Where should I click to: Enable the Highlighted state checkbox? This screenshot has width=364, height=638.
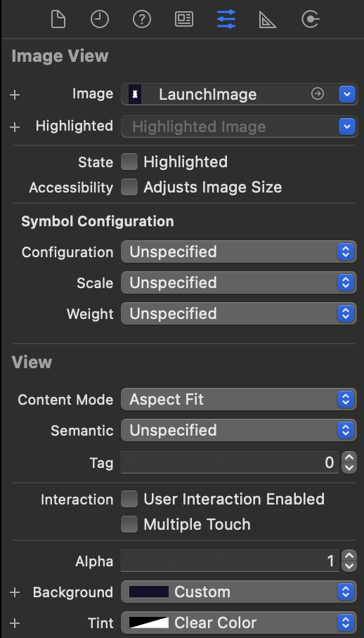point(129,162)
